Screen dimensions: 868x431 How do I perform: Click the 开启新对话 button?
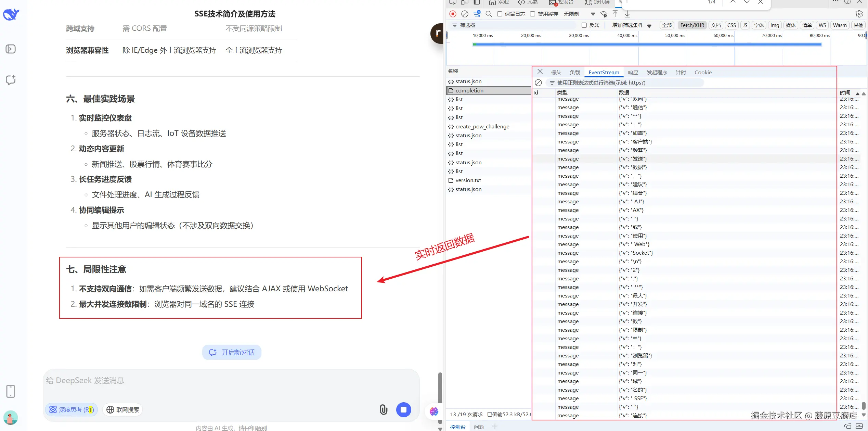click(232, 352)
